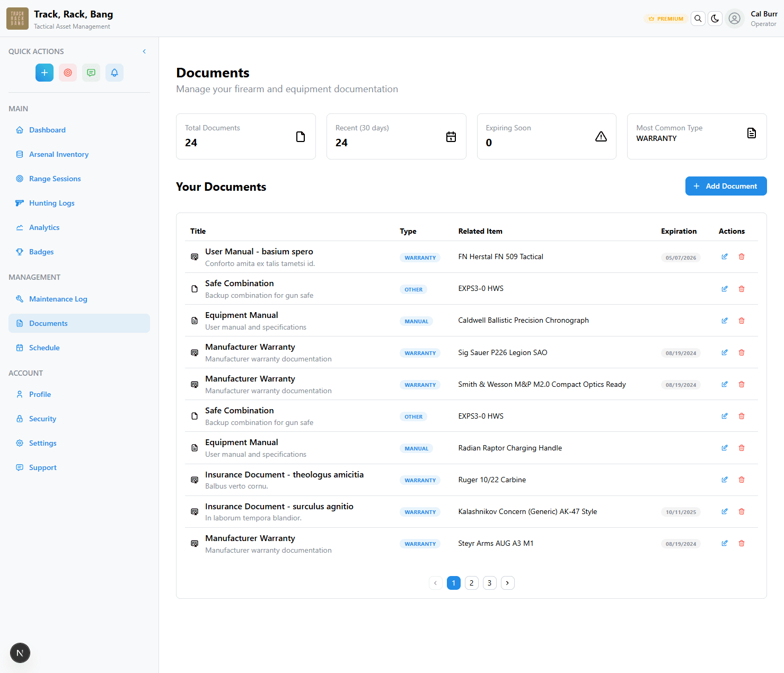Viewport: 784px width, 673px height.
Task: Edit the Sig Sauer P226 warranty
Action: (725, 352)
